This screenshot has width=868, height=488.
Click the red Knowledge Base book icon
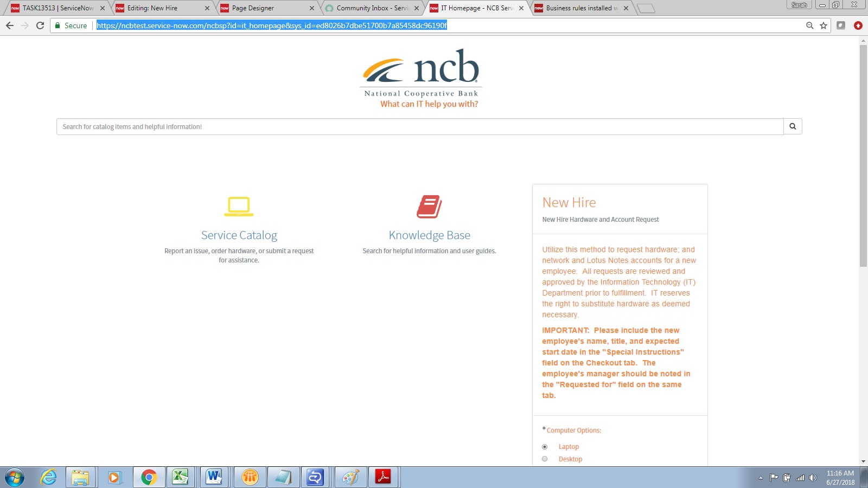[x=429, y=207]
